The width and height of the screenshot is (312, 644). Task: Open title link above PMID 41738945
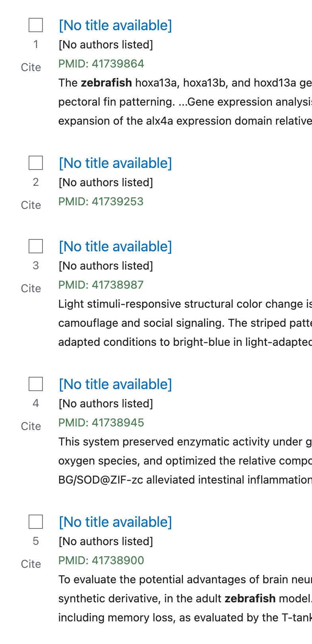pyautogui.click(x=115, y=384)
